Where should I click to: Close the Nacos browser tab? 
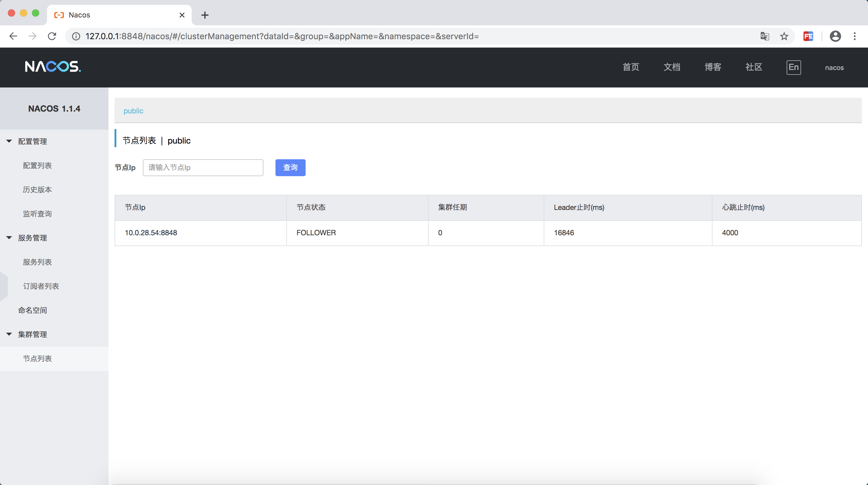182,15
